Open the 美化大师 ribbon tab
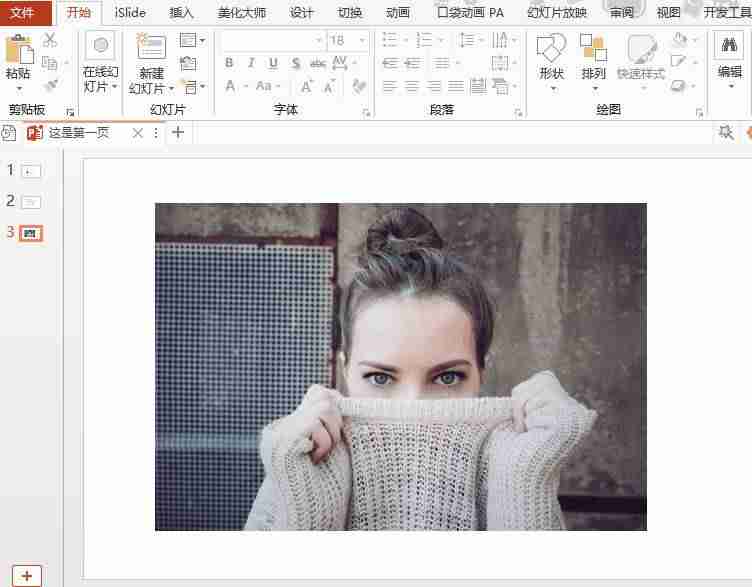 tap(241, 12)
